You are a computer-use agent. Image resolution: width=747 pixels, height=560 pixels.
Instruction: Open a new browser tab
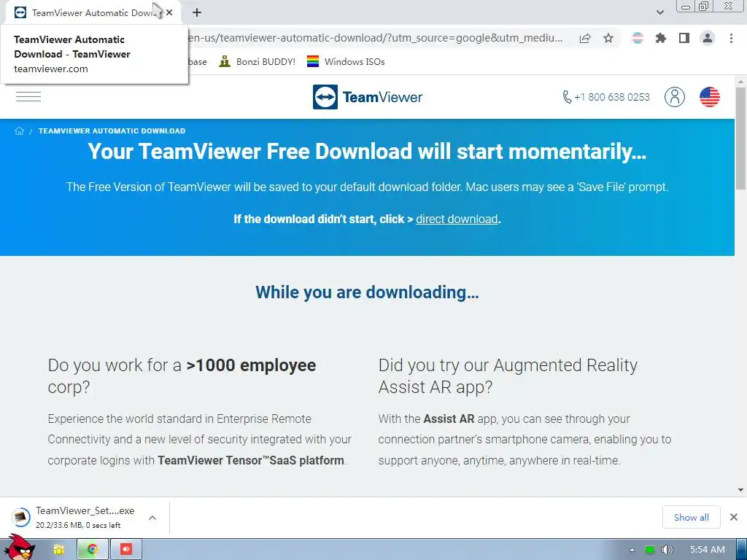point(197,12)
